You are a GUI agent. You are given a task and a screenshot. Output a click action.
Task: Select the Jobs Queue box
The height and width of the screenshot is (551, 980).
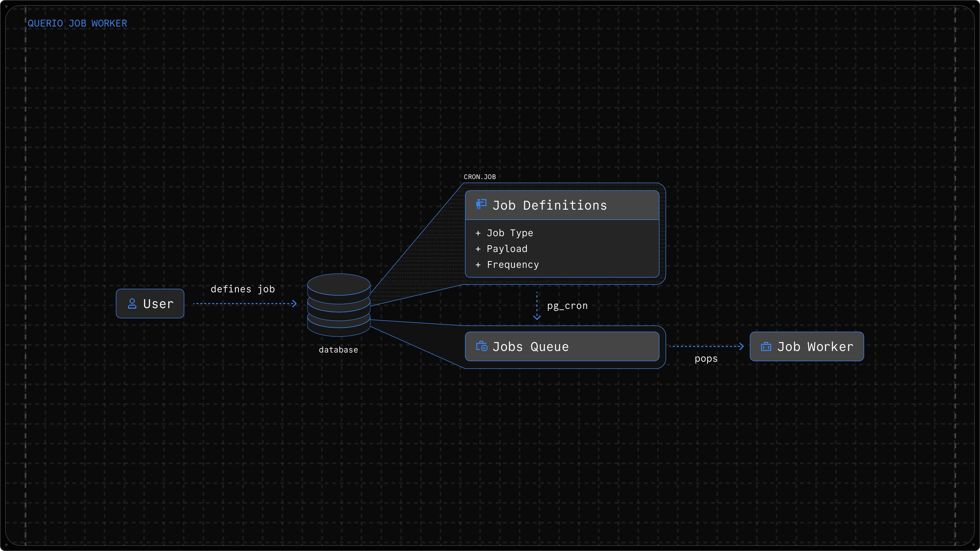point(562,346)
